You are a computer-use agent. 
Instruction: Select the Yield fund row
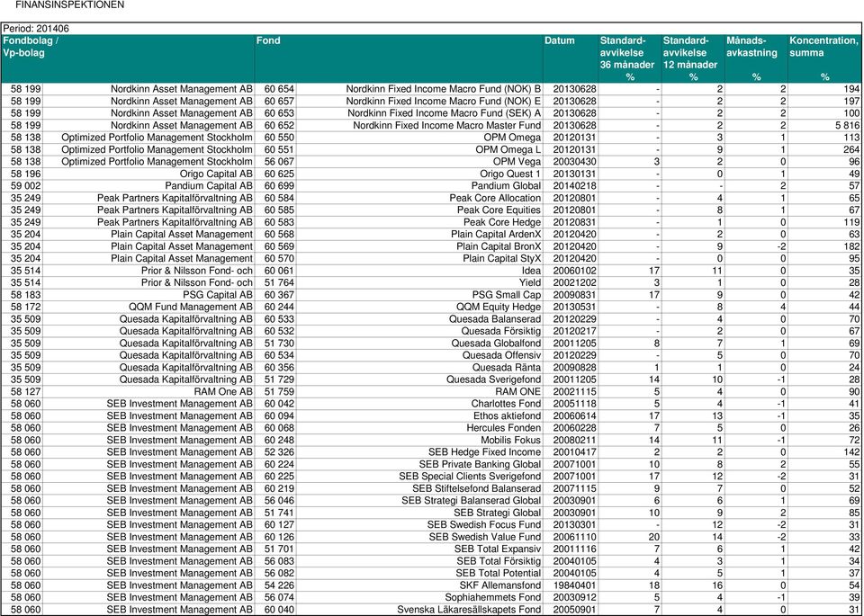(431, 283)
